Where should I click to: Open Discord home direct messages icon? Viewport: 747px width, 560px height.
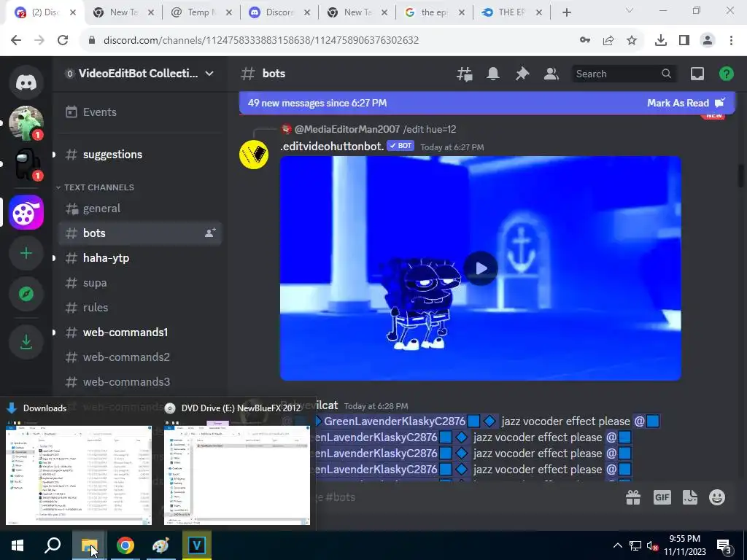[26, 82]
